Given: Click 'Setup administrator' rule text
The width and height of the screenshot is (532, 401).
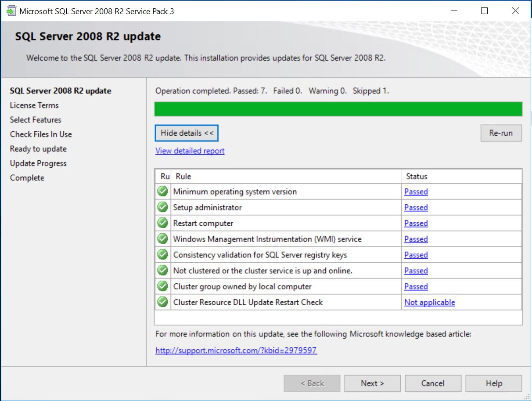Looking at the screenshot, I should 207,207.
